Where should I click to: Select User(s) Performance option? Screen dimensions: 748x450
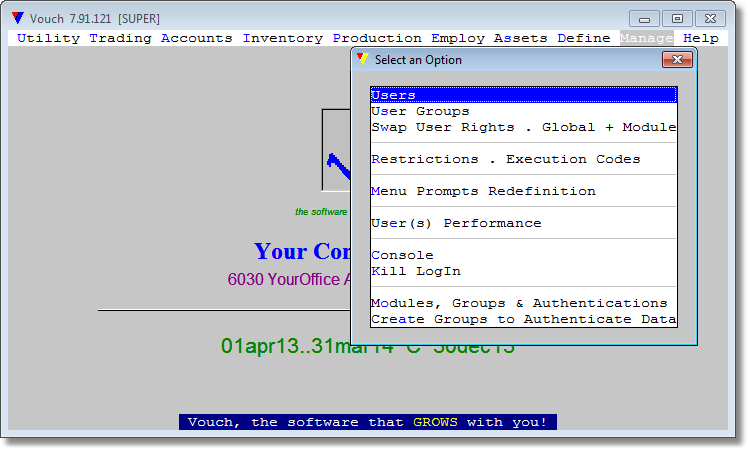[523, 223]
